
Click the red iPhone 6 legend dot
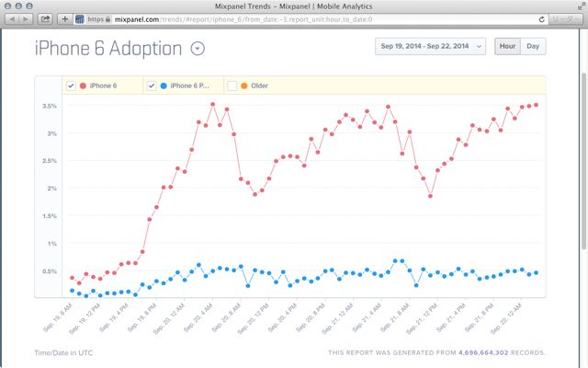pyautogui.click(x=84, y=86)
